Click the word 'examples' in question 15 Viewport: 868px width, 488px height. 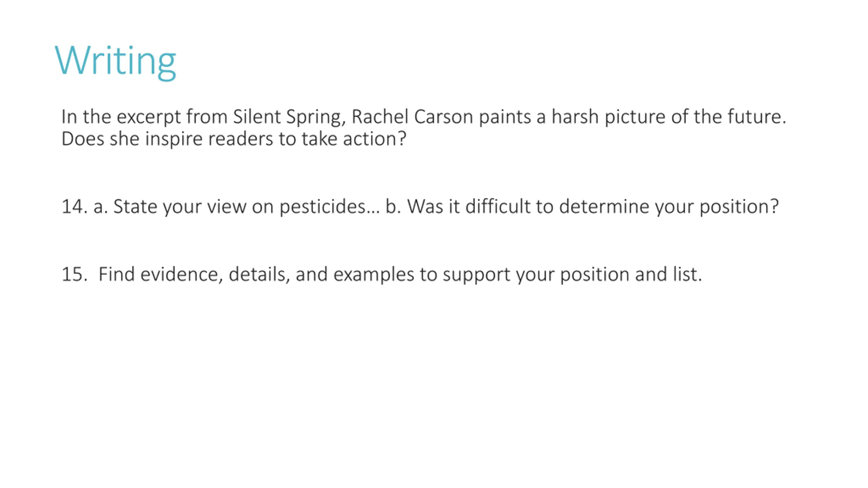[x=374, y=275]
